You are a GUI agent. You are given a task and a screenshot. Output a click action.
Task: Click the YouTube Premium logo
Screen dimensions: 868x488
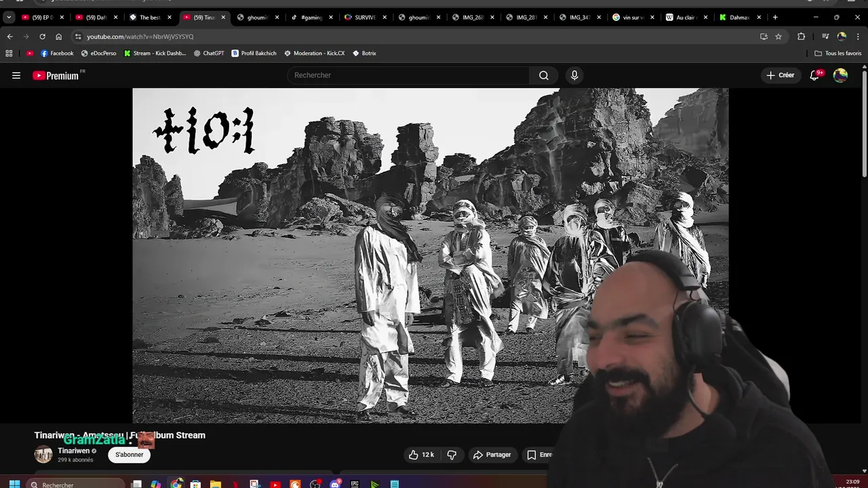(56, 75)
